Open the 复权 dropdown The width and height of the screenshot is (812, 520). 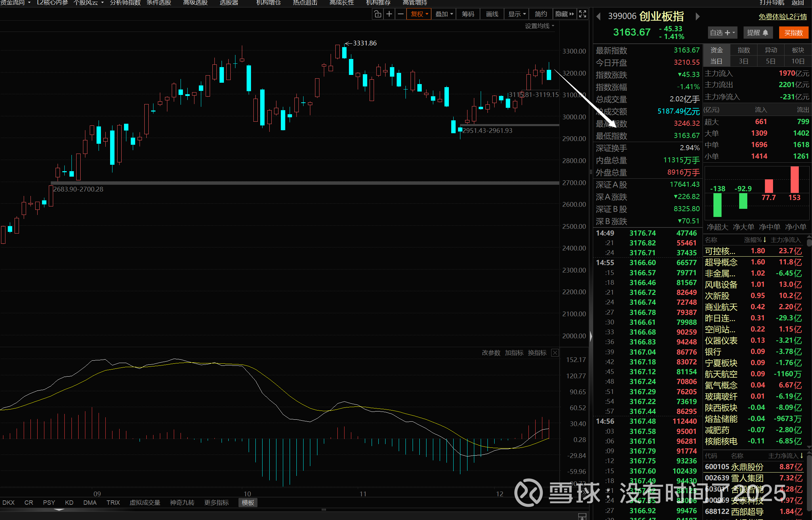(419, 14)
